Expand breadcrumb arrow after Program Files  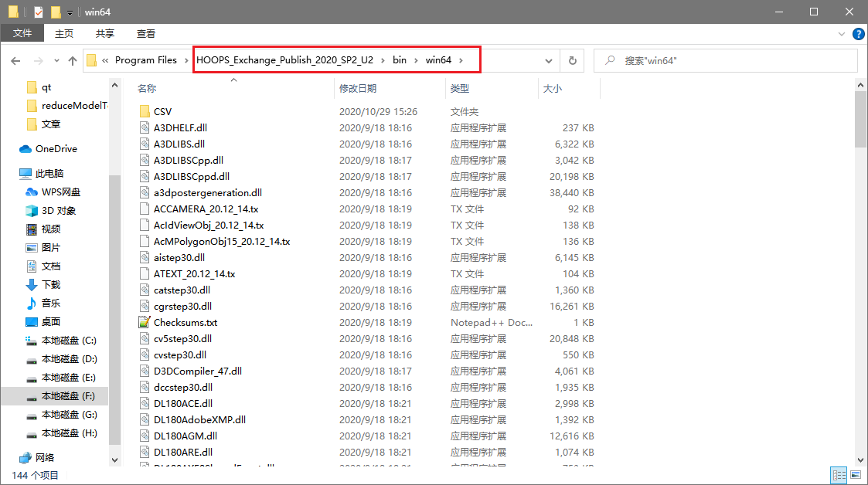click(186, 60)
